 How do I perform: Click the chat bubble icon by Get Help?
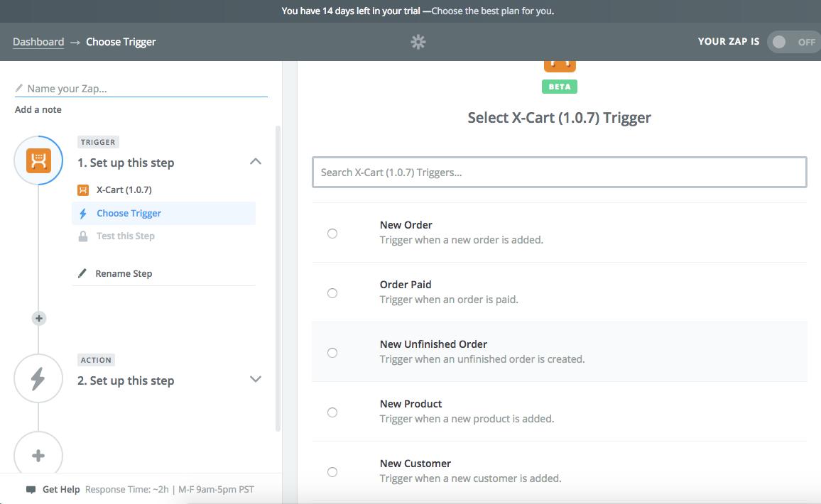31,490
